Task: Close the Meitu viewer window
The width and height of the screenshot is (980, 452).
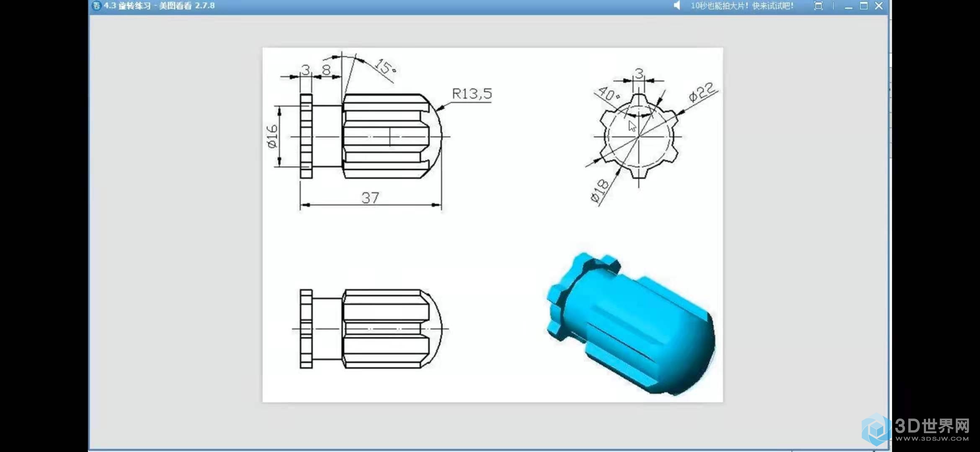Action: [x=879, y=6]
